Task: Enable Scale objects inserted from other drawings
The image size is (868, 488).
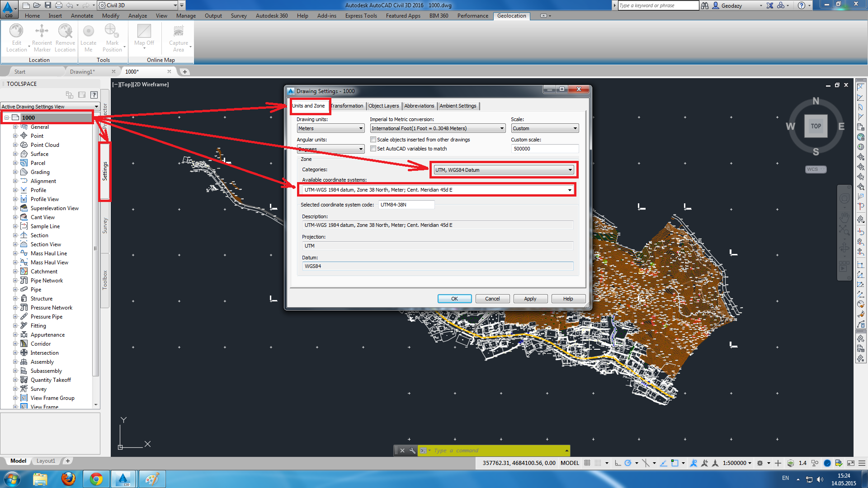Action: click(373, 140)
